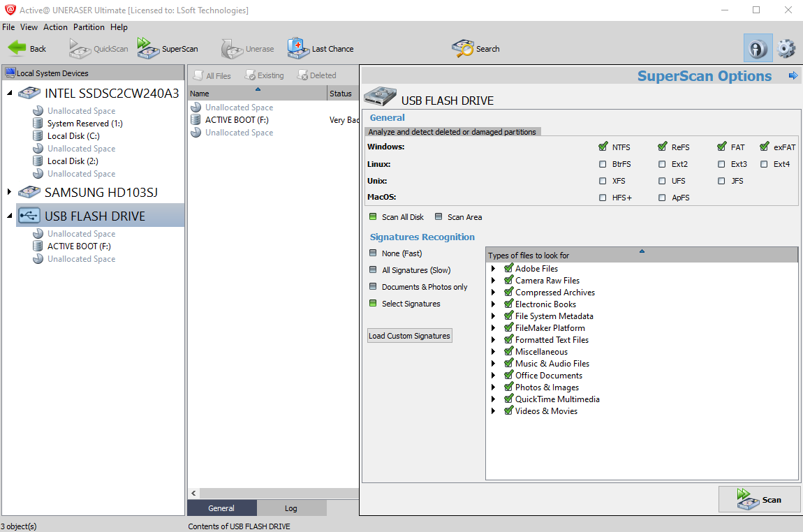Sort by the Name column header
Viewport: 803px width, 532px height.
257,93
